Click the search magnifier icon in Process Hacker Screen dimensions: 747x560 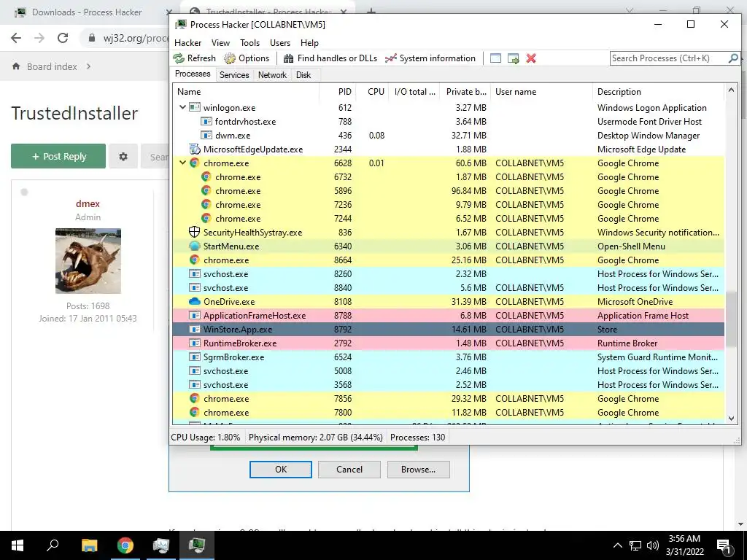[733, 58]
